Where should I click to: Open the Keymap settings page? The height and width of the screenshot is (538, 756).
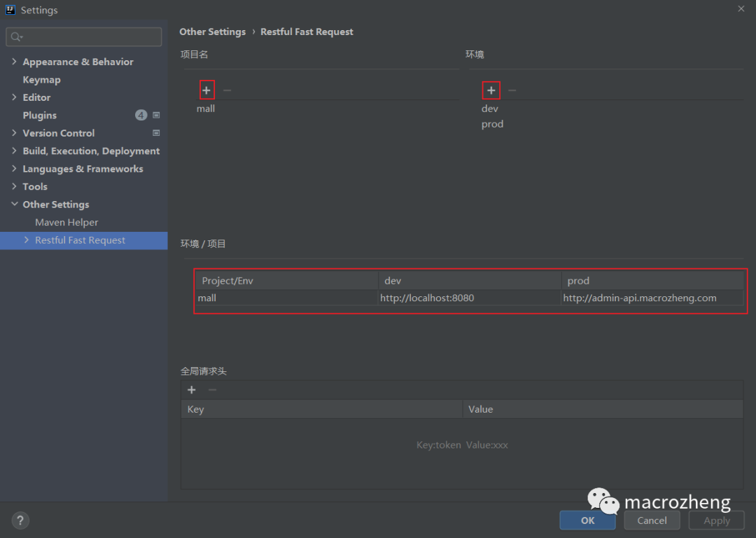[x=41, y=80]
